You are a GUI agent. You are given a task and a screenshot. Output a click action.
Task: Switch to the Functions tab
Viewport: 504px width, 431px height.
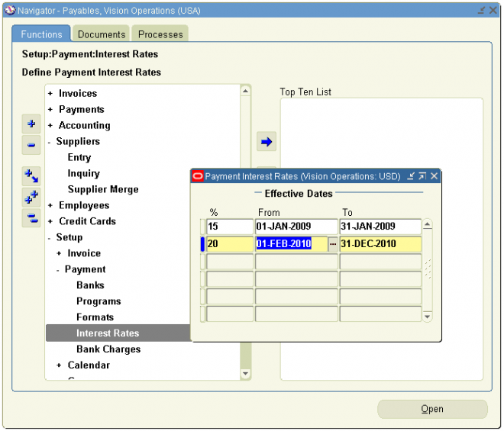pyautogui.click(x=41, y=34)
